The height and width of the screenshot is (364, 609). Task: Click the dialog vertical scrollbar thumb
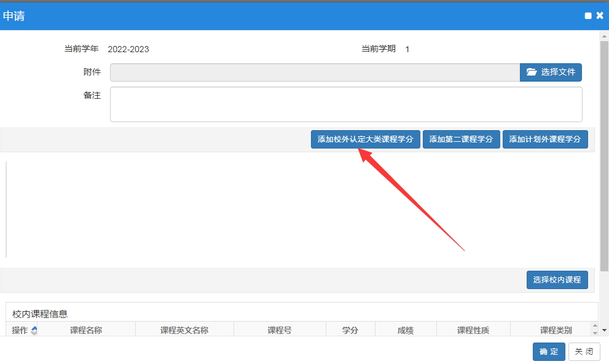click(x=604, y=156)
